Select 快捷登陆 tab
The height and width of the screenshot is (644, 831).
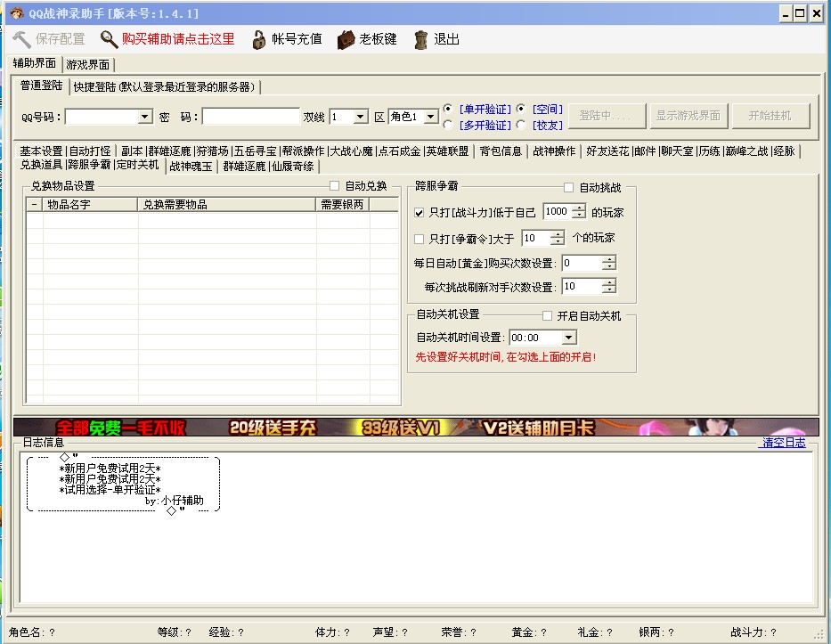164,87
